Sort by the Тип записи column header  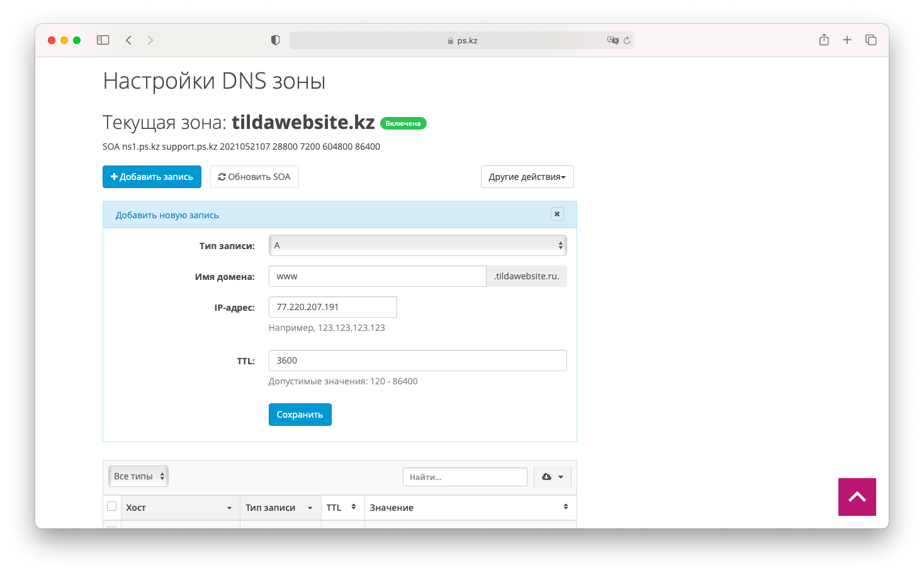[280, 508]
